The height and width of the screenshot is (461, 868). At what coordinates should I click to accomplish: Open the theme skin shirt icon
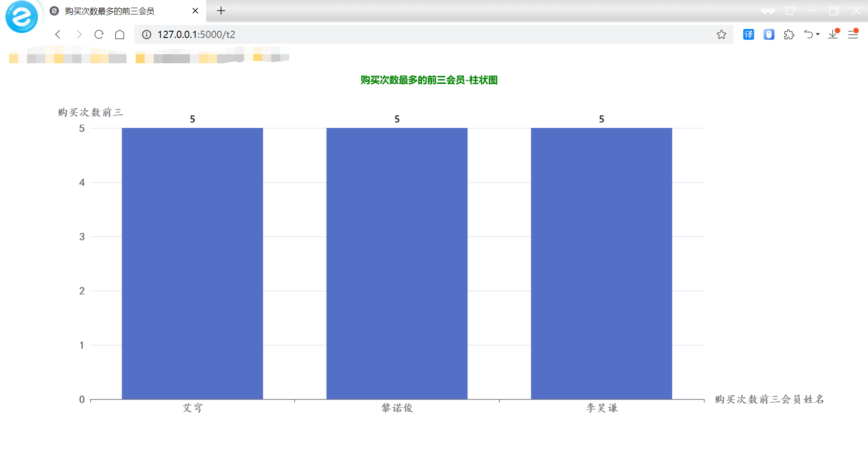click(x=790, y=11)
